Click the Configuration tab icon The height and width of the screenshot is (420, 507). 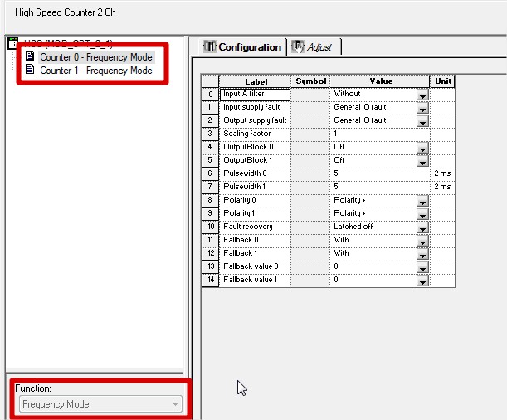pyautogui.click(x=209, y=46)
